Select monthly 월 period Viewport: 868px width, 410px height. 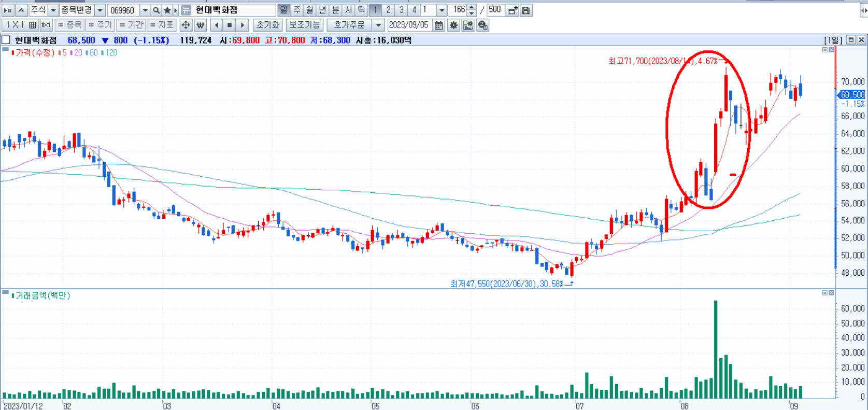(x=309, y=10)
